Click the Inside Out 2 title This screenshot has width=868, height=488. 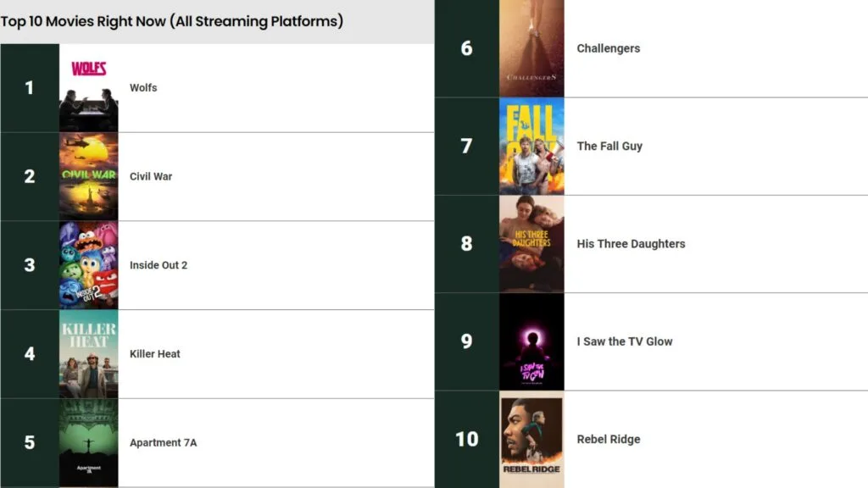coord(159,265)
